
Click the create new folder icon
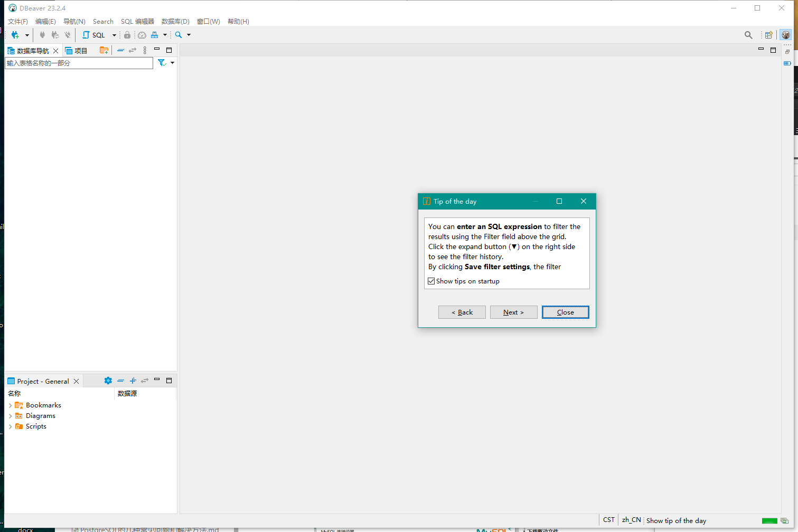point(104,50)
